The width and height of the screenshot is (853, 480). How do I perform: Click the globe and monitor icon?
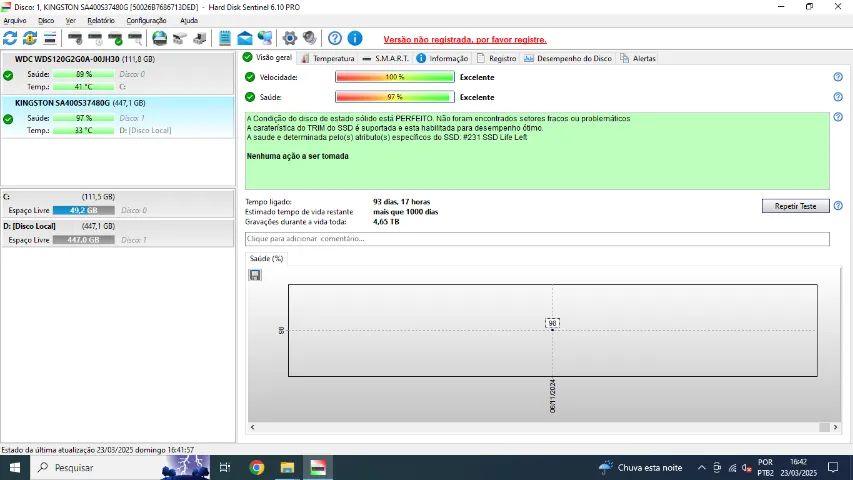tap(265, 38)
